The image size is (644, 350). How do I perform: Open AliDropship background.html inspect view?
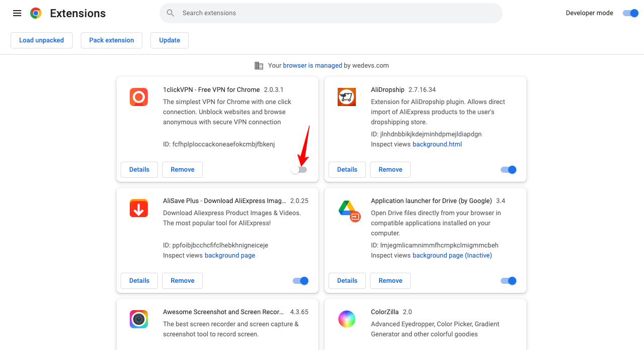[x=437, y=144]
